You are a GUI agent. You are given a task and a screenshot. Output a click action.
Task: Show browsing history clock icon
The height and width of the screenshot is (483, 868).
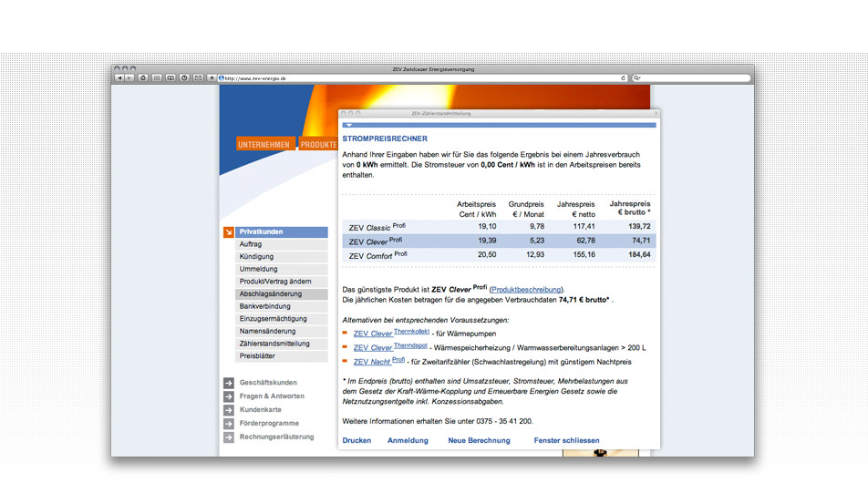tap(184, 78)
